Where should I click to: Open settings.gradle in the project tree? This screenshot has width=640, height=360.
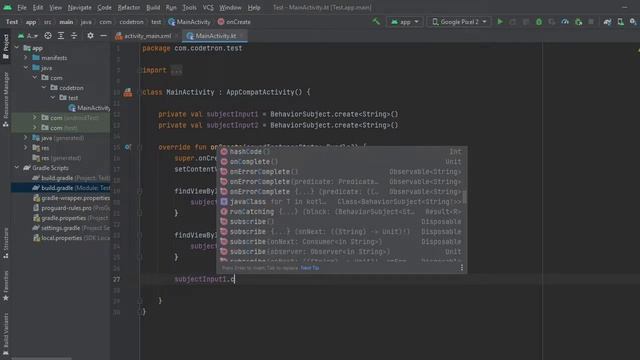pos(71,228)
